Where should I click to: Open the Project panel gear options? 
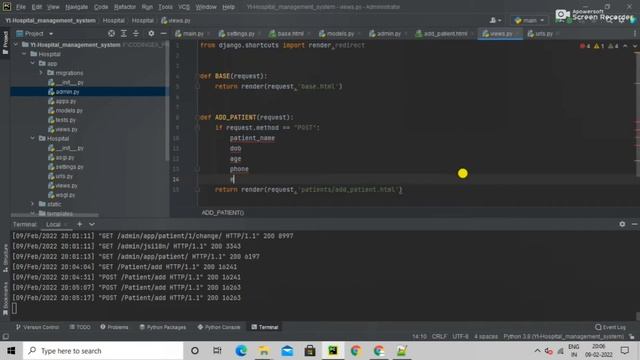[151, 33]
